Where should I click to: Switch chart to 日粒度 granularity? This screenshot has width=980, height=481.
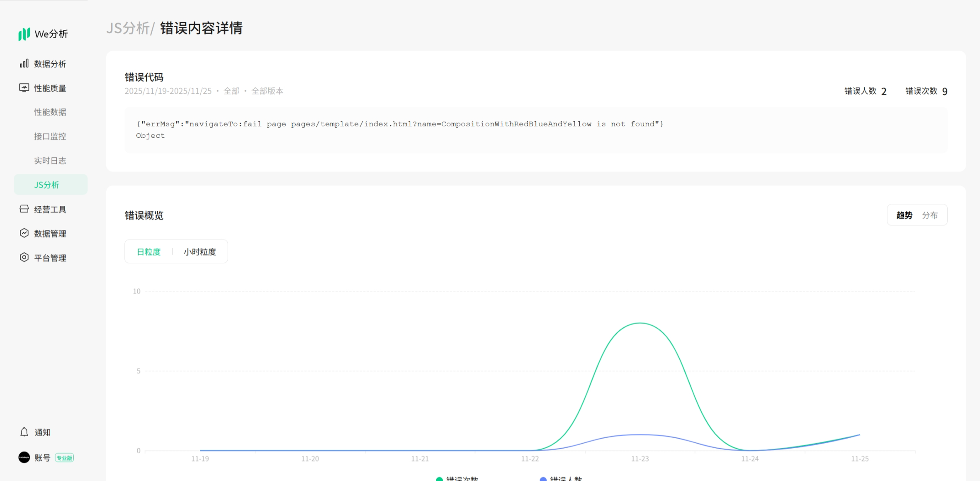click(148, 252)
